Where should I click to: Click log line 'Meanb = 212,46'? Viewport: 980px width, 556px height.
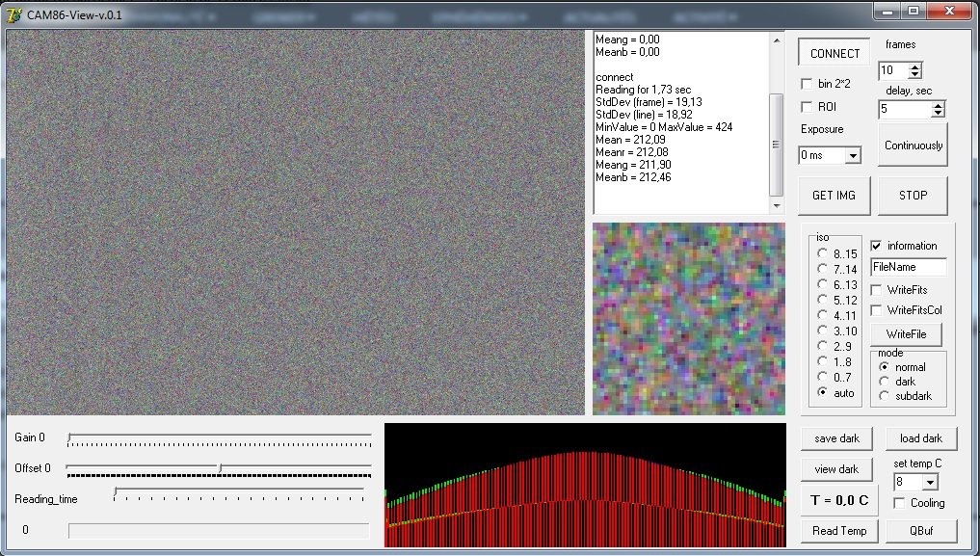pyautogui.click(x=633, y=177)
